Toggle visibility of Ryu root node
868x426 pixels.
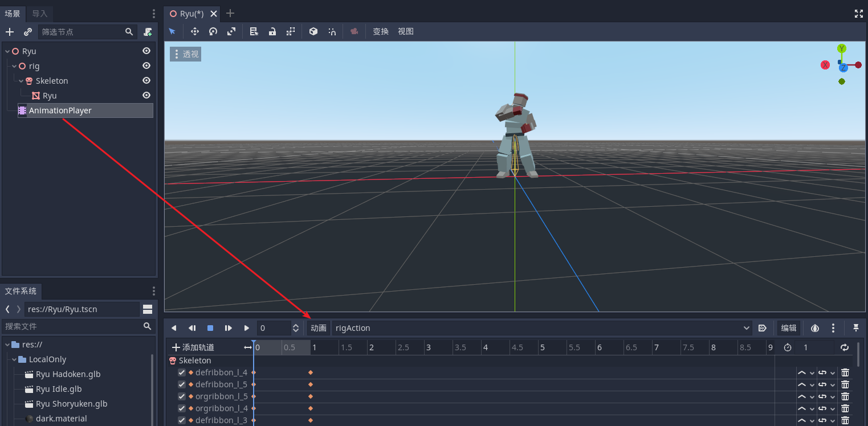146,51
